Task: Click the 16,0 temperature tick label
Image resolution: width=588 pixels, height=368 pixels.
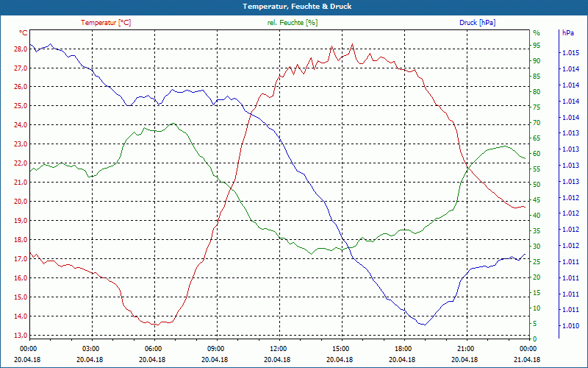Action: (x=19, y=278)
